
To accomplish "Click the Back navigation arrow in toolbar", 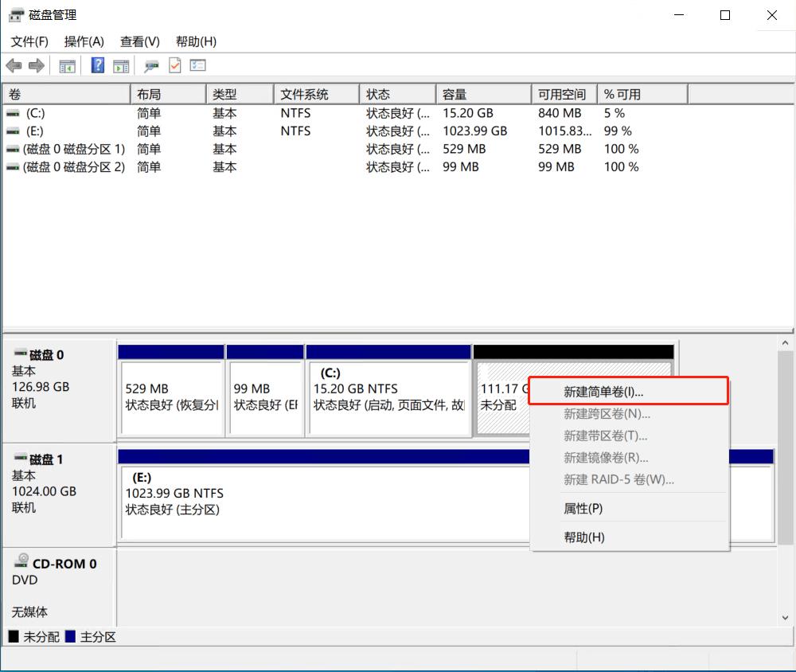I will [x=14, y=65].
